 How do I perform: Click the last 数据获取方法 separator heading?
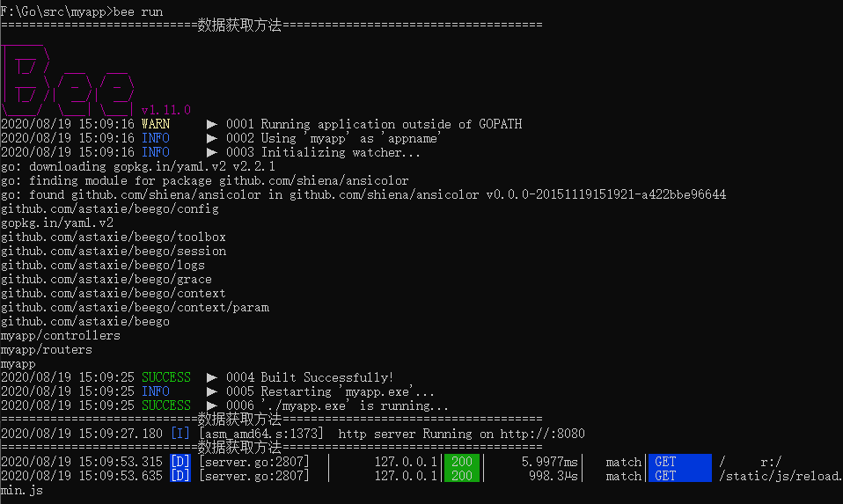(x=239, y=447)
